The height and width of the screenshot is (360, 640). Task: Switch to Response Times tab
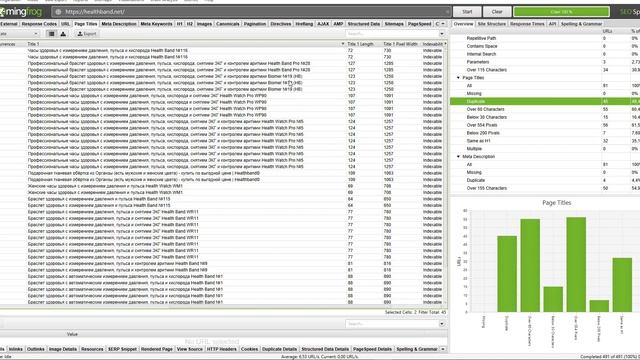coord(527,24)
